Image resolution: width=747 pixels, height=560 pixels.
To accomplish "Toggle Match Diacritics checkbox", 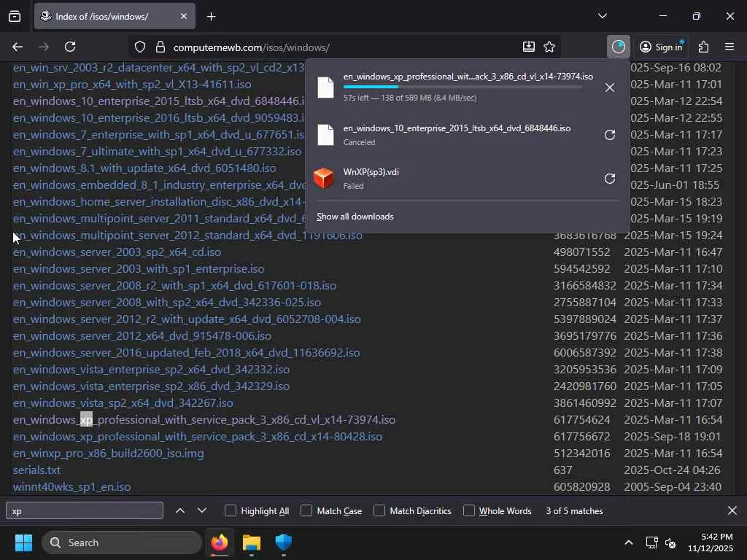I will 379,510.
